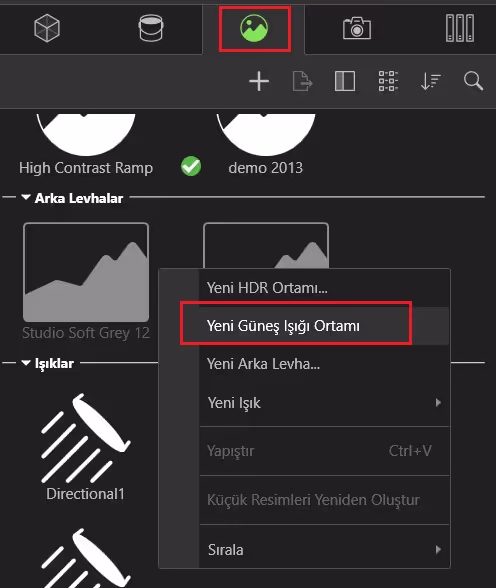Screen dimensions: 496x588
Task: Collapse the Işıklar section
Action: pyautogui.click(x=26, y=363)
